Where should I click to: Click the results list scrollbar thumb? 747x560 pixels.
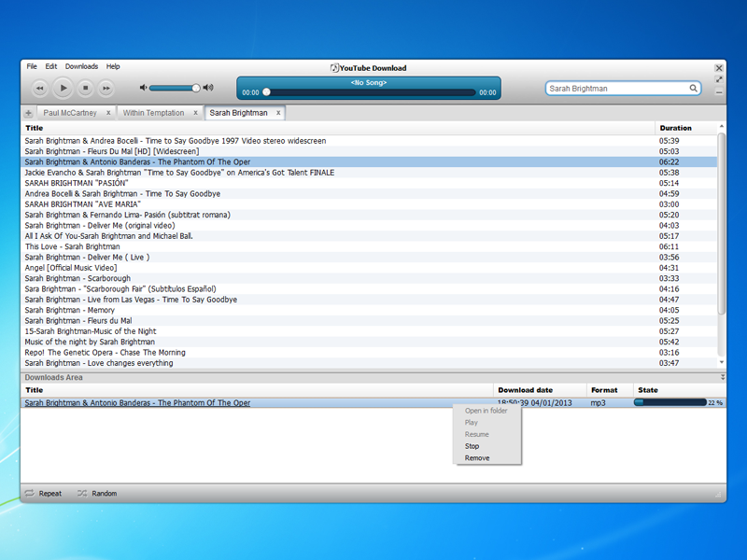722,224
